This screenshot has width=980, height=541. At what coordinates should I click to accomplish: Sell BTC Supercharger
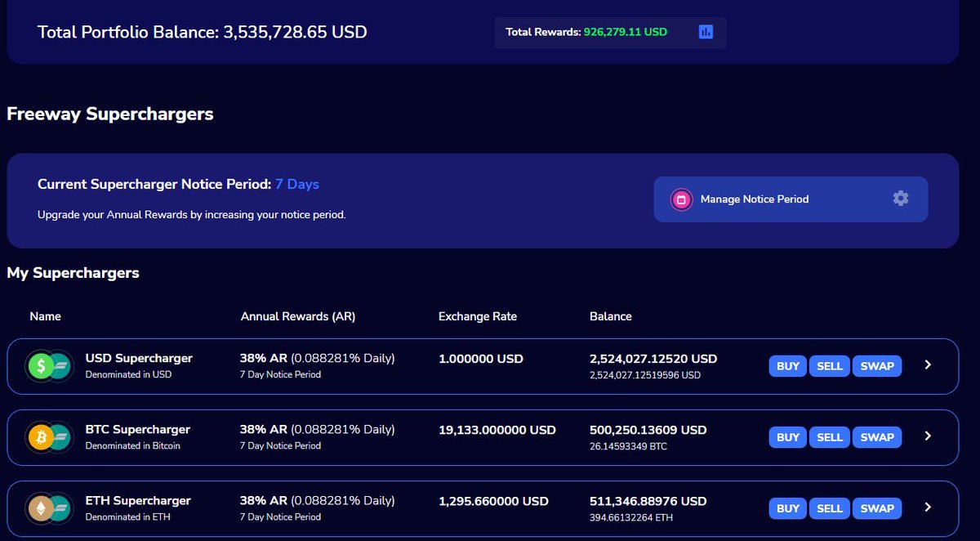830,437
